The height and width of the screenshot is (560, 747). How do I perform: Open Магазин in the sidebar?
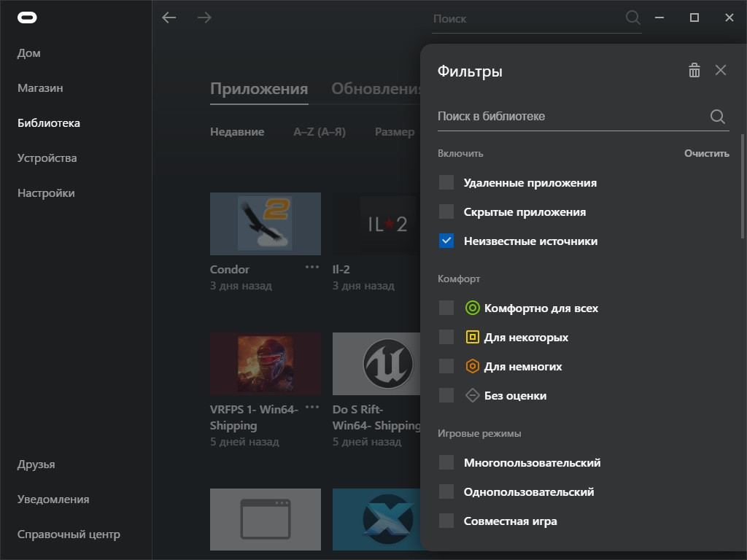(41, 88)
